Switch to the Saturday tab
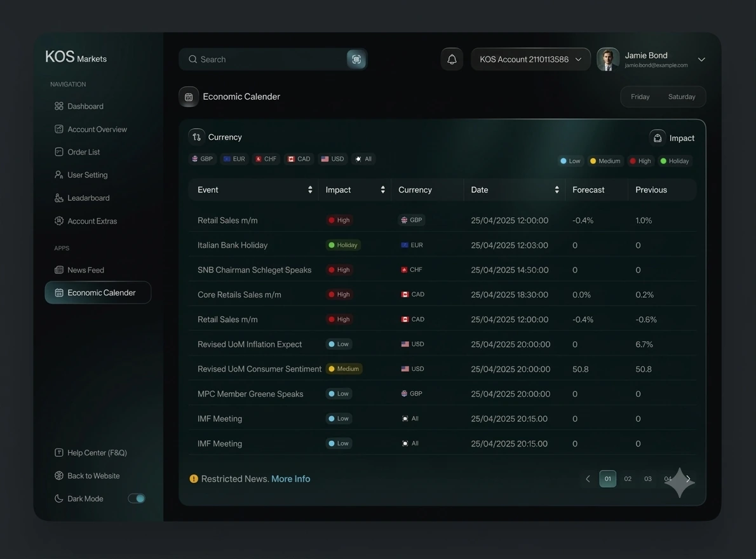756x559 pixels. click(682, 97)
